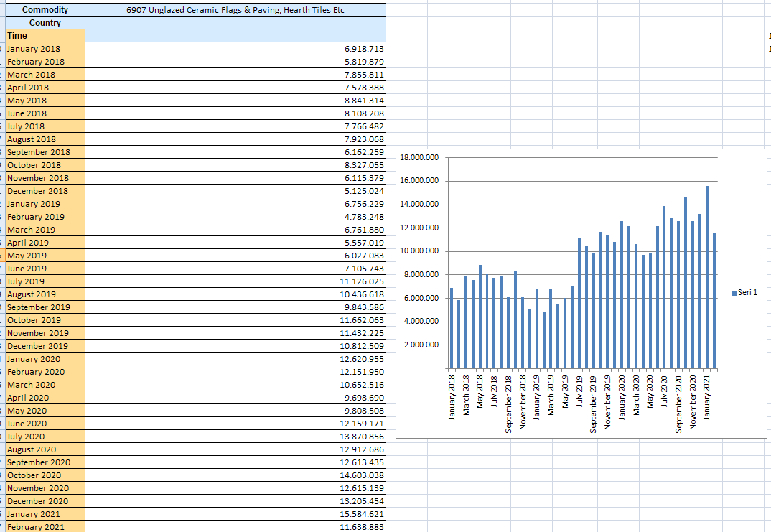Click the tallest January 2021 chart bar
771x532 pixels.
(707, 277)
